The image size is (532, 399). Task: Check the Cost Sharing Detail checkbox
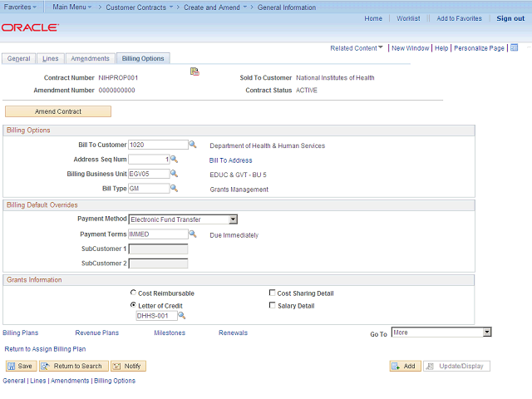coord(272,293)
